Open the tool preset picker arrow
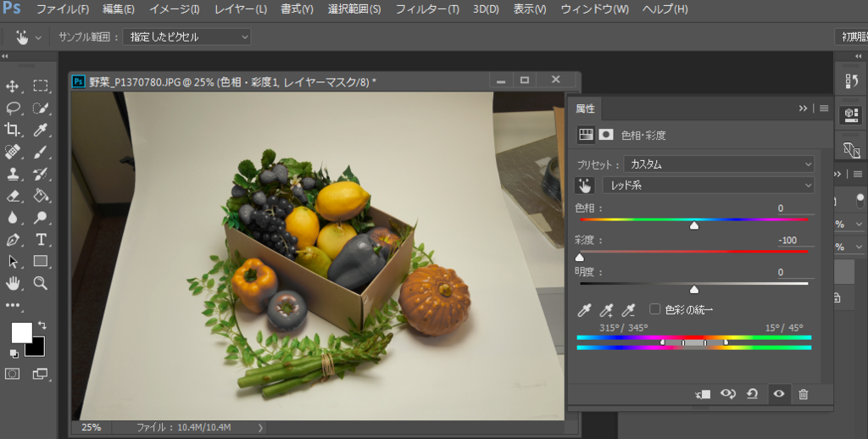 coord(38,37)
